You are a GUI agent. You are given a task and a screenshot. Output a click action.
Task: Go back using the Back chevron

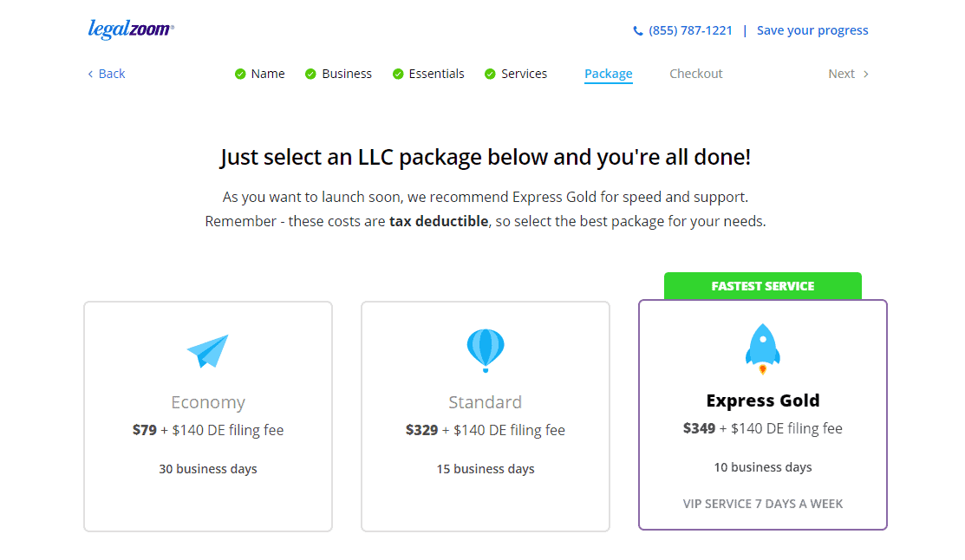pyautogui.click(x=90, y=74)
